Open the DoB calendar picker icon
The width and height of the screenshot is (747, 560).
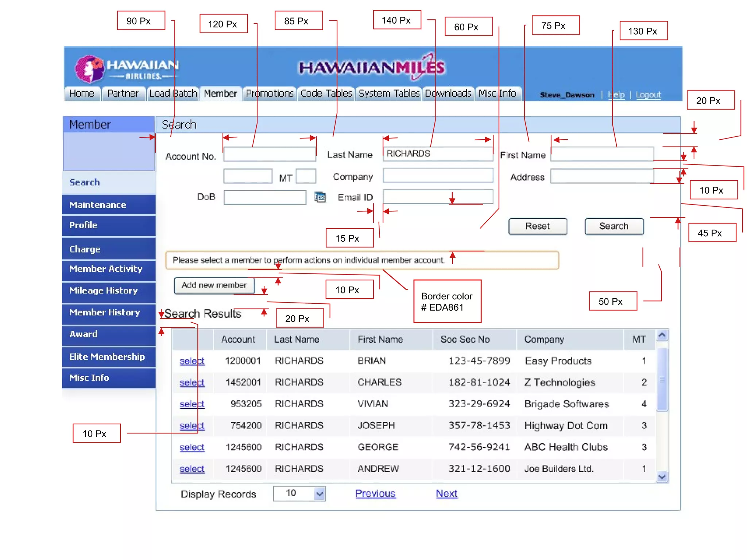point(320,197)
